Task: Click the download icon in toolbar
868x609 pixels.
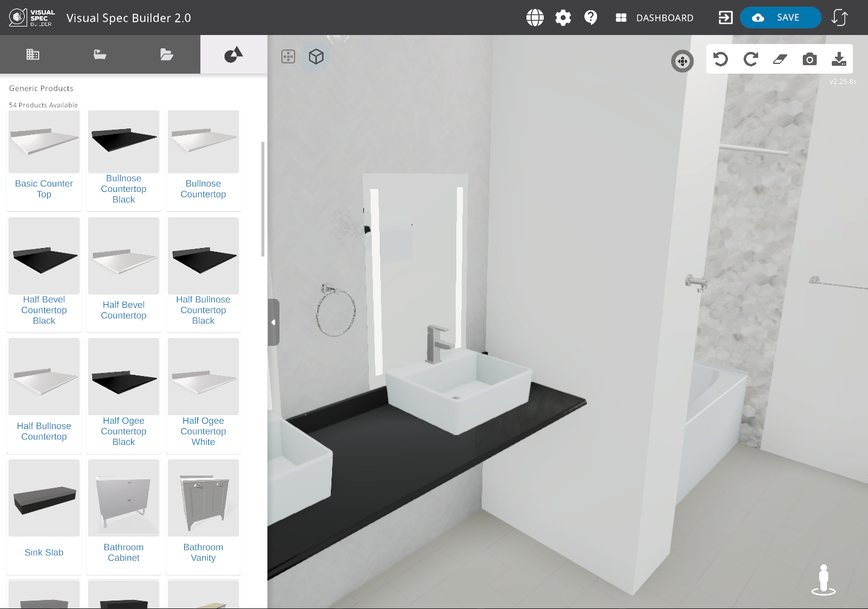Action: click(x=839, y=59)
